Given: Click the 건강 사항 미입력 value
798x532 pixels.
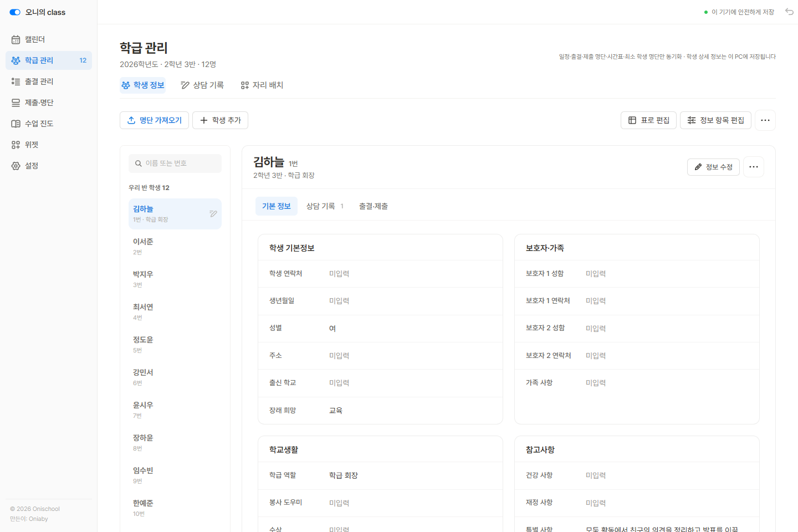Looking at the screenshot, I should click(596, 475).
